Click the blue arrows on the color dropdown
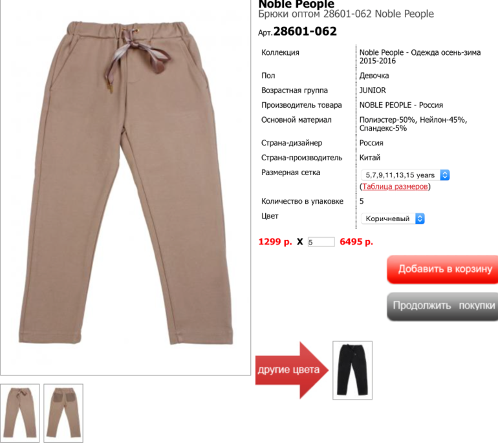This screenshot has width=498, height=448. [420, 219]
